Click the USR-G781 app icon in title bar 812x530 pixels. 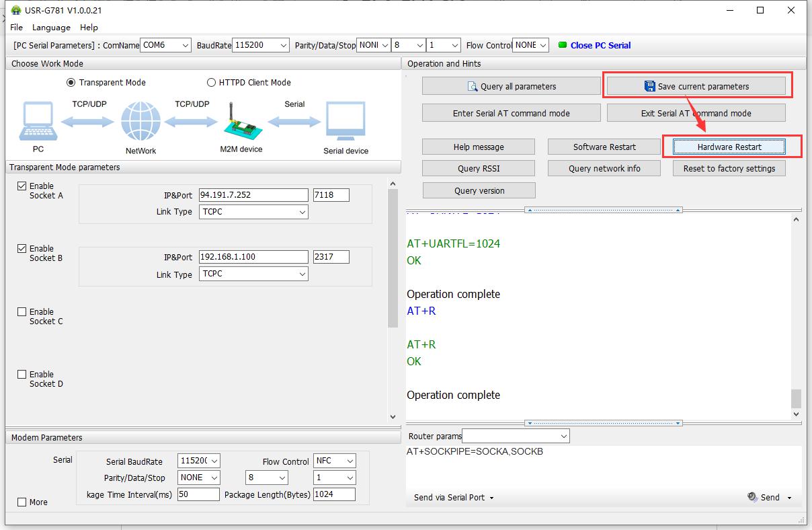[x=17, y=11]
